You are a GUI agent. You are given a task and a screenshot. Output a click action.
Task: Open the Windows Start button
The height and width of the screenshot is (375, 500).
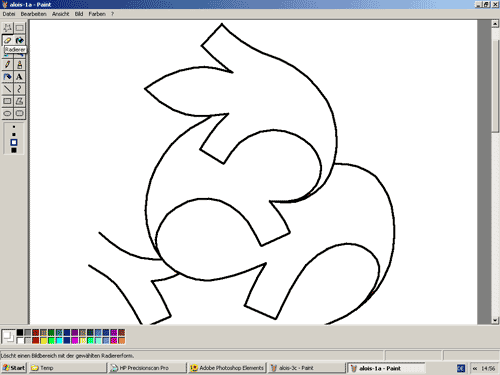[14, 368]
